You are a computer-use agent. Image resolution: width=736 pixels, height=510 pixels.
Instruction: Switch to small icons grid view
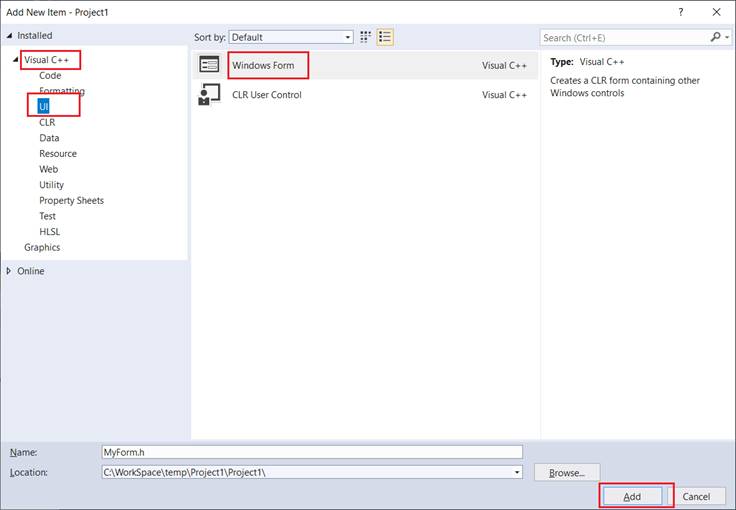coord(366,37)
